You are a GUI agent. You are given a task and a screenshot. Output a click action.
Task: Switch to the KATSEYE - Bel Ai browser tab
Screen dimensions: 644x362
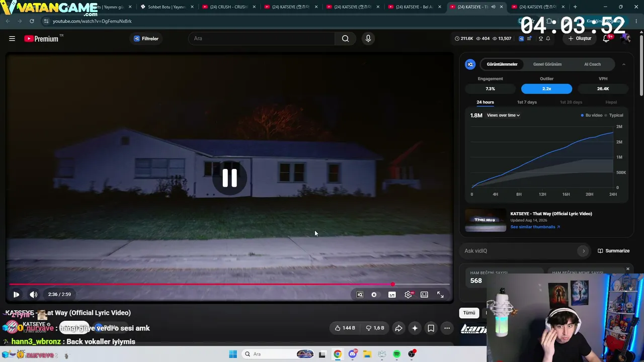(x=414, y=7)
